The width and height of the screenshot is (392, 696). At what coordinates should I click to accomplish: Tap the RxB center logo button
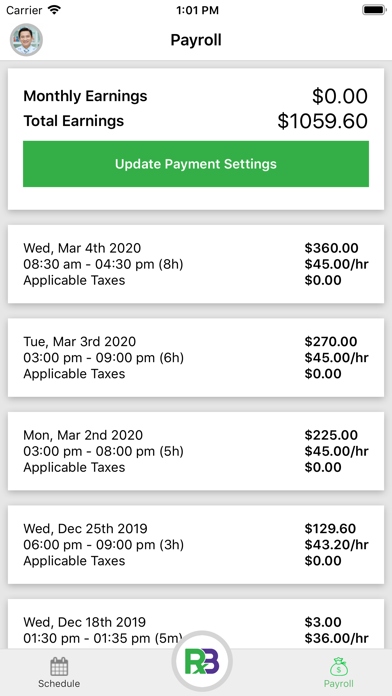(x=202, y=661)
